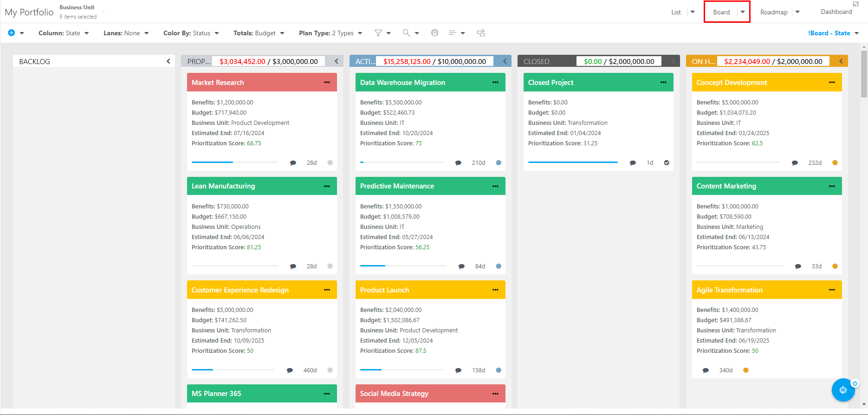Open Closed Project card ellipsis menu
Viewport: 868px width, 415px height.
pos(664,82)
